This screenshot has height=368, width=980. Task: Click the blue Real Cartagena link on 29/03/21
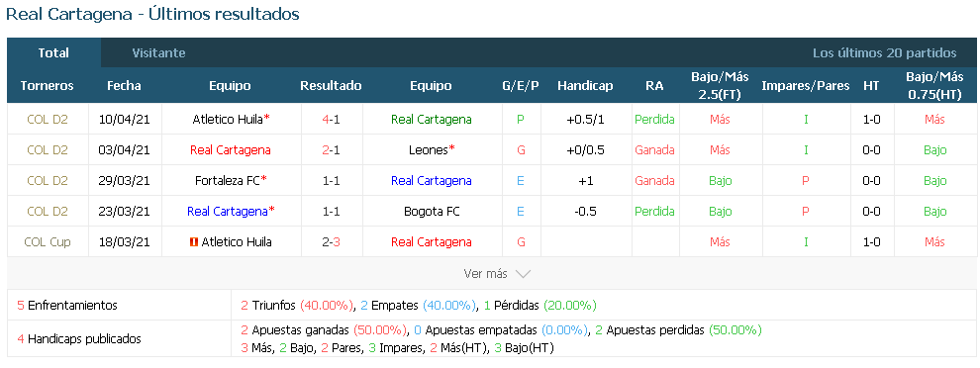click(432, 181)
